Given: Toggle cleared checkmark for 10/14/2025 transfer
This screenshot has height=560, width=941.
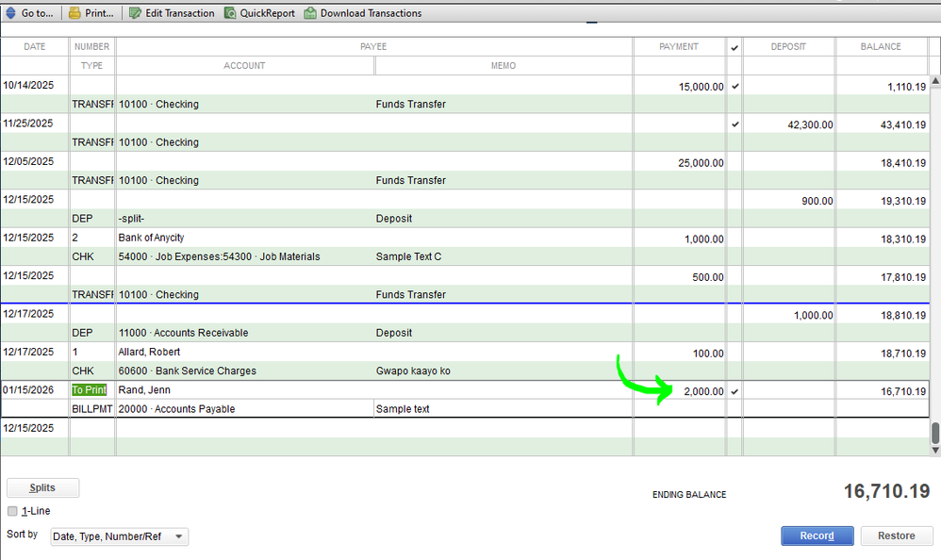Looking at the screenshot, I should coord(735,87).
